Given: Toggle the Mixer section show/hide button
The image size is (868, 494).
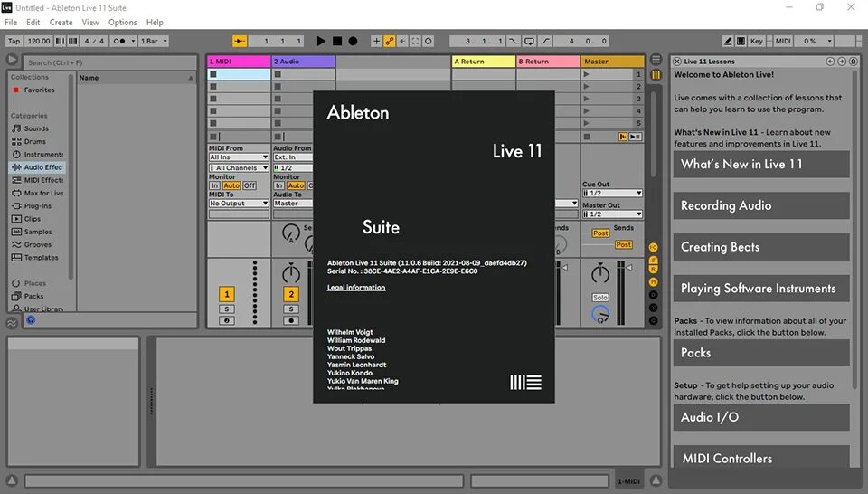Looking at the screenshot, I should coord(653,282).
